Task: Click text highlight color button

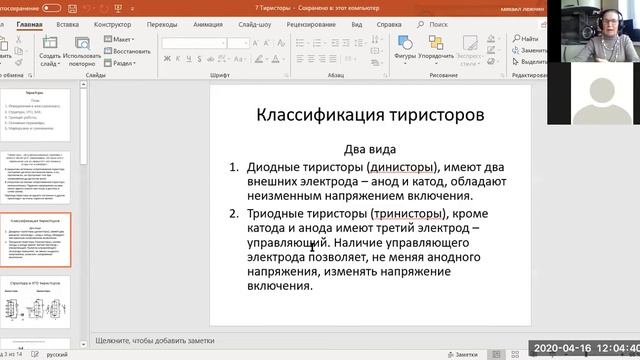Action: click(260, 59)
